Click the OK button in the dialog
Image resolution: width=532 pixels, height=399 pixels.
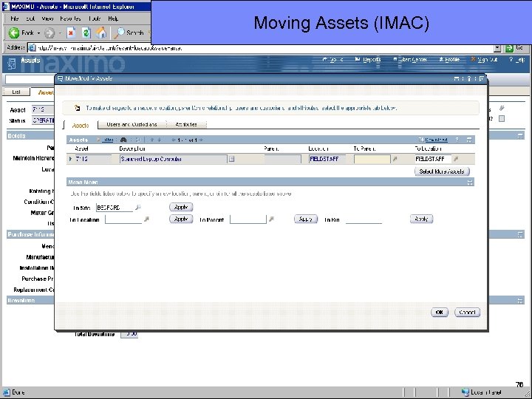pyautogui.click(x=440, y=312)
